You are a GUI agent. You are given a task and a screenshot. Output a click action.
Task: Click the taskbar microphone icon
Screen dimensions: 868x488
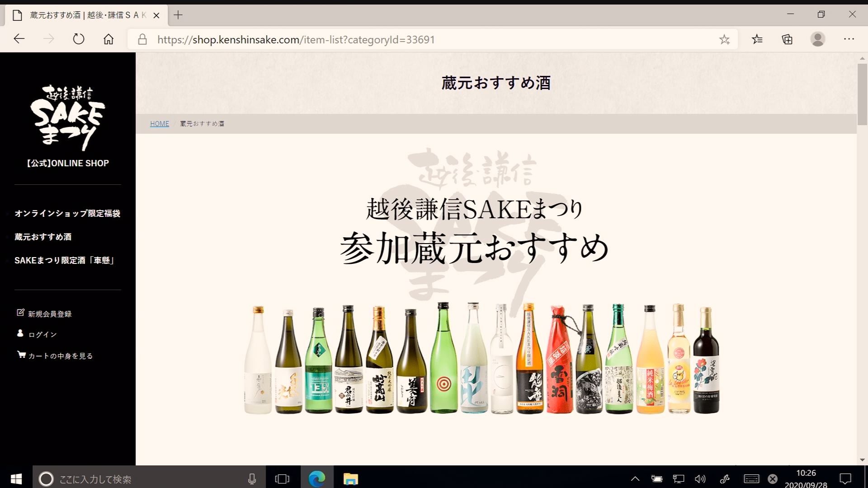click(x=252, y=479)
